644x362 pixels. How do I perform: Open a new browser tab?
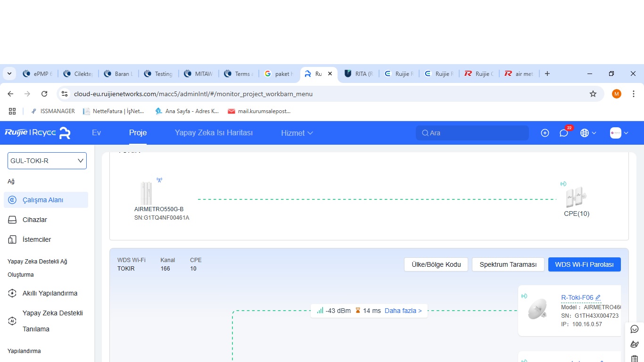[x=547, y=74]
